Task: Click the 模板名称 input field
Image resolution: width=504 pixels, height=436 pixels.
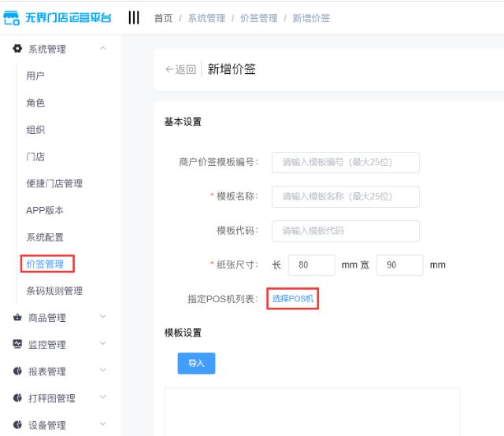Action: coord(345,197)
